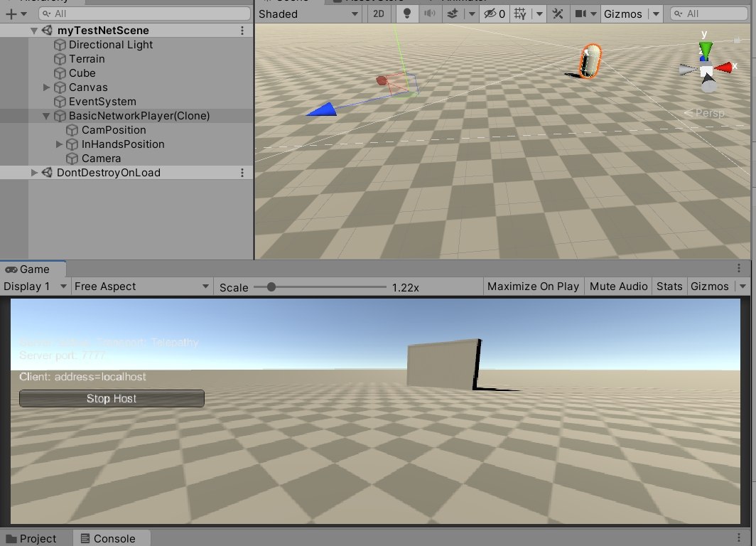The height and width of the screenshot is (546, 756).
Task: Open Game view three-dot options menu
Action: [x=739, y=268]
